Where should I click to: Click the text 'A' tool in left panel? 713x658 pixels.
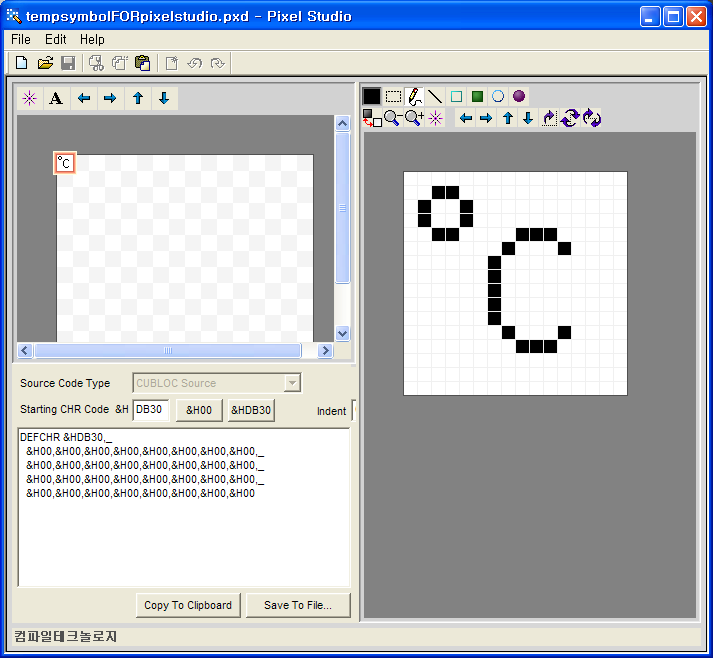[x=56, y=98]
